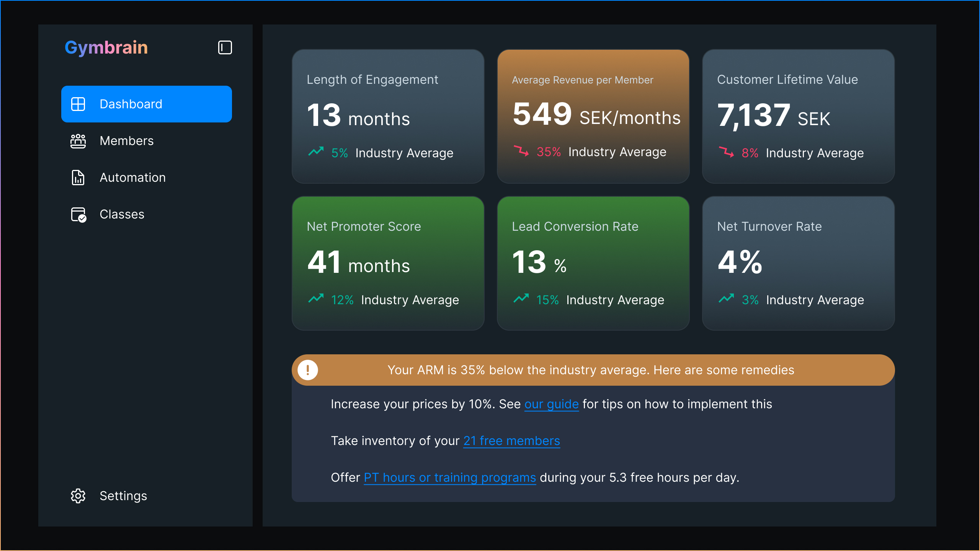Click the '13' lead conversion value
980x551 pixels.
click(x=529, y=262)
